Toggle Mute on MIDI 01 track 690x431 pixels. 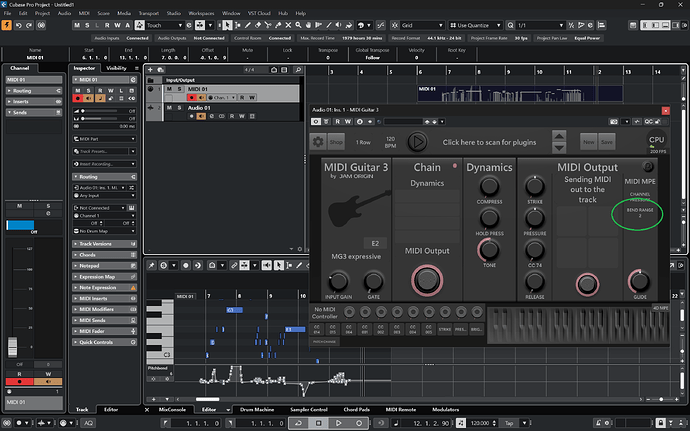(x=169, y=89)
